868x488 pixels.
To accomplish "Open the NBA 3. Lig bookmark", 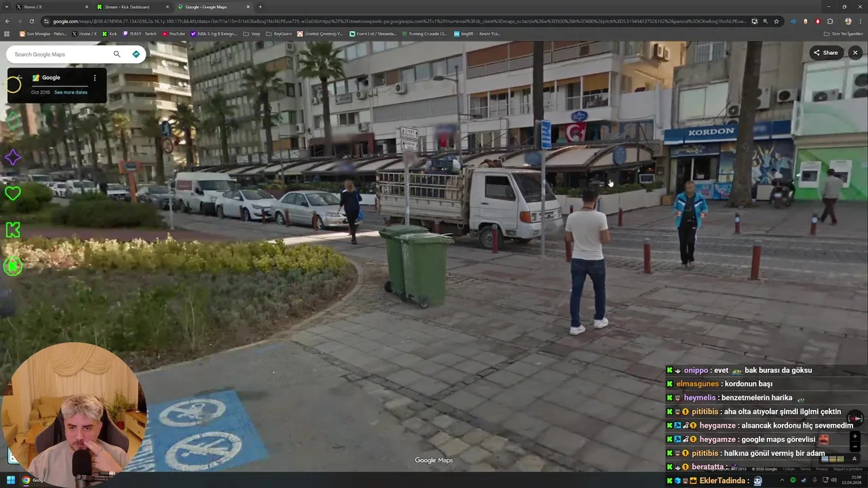I will click(x=214, y=33).
